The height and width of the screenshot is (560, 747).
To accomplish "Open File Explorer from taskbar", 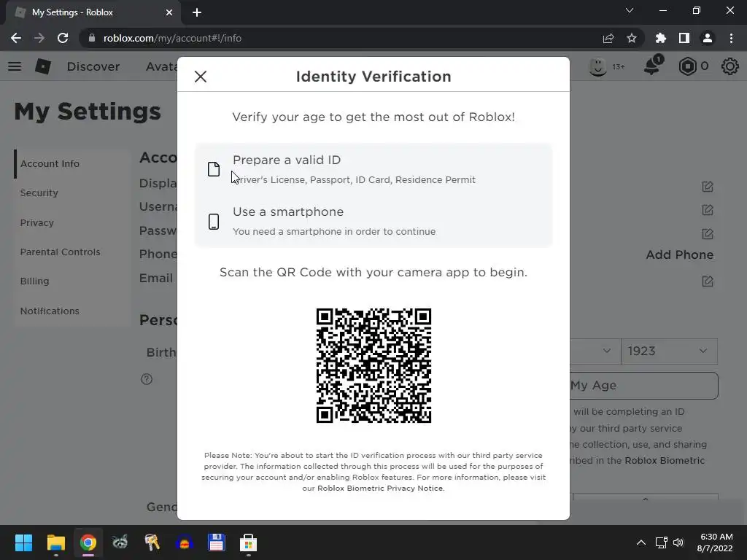I will [55, 542].
